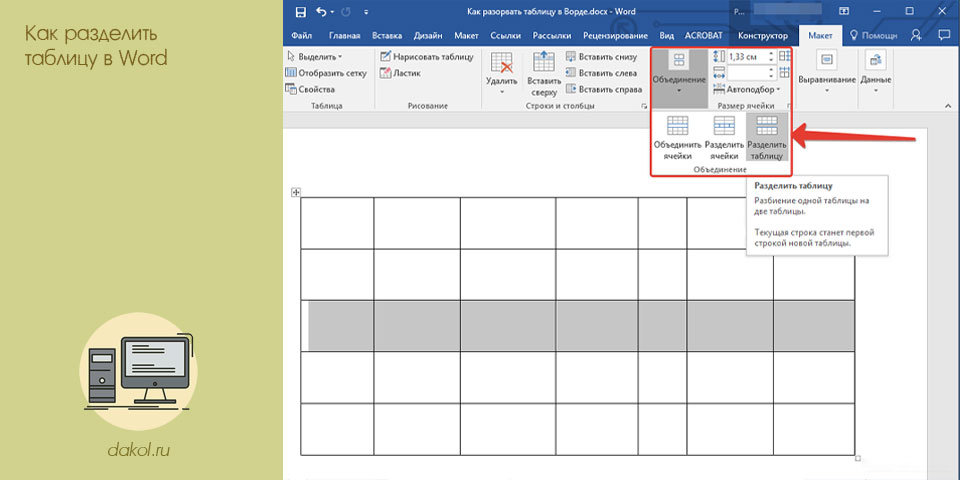This screenshot has width=960, height=480.
Task: Open table Свойства
Action: pyautogui.click(x=310, y=89)
